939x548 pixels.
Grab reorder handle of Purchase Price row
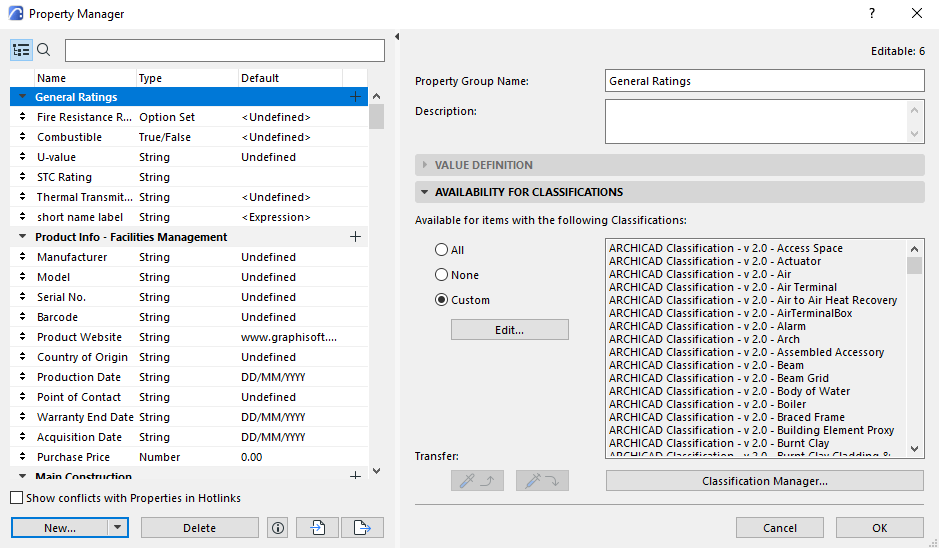tap(22, 457)
